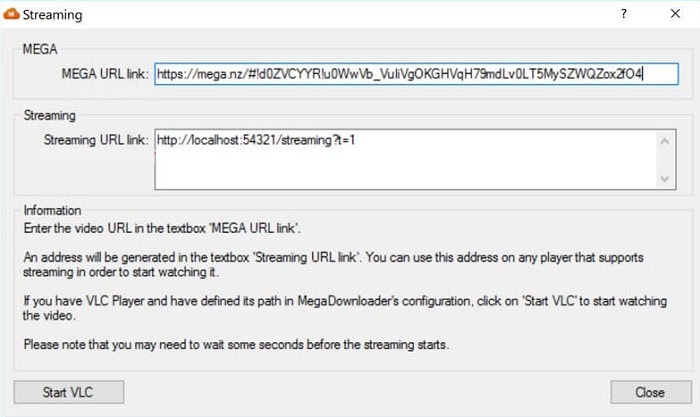
Task: Click the scroll up arrow in Streaming URL box
Action: pos(665,142)
